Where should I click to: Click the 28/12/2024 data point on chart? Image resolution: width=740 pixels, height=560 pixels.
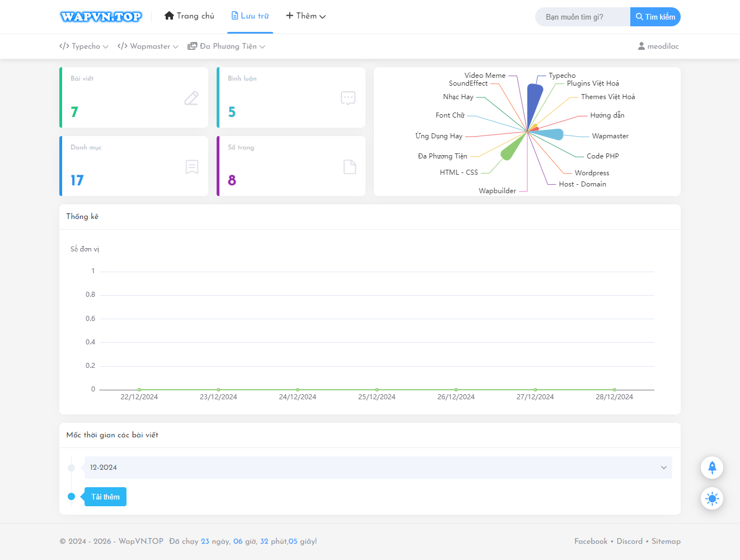pyautogui.click(x=615, y=390)
